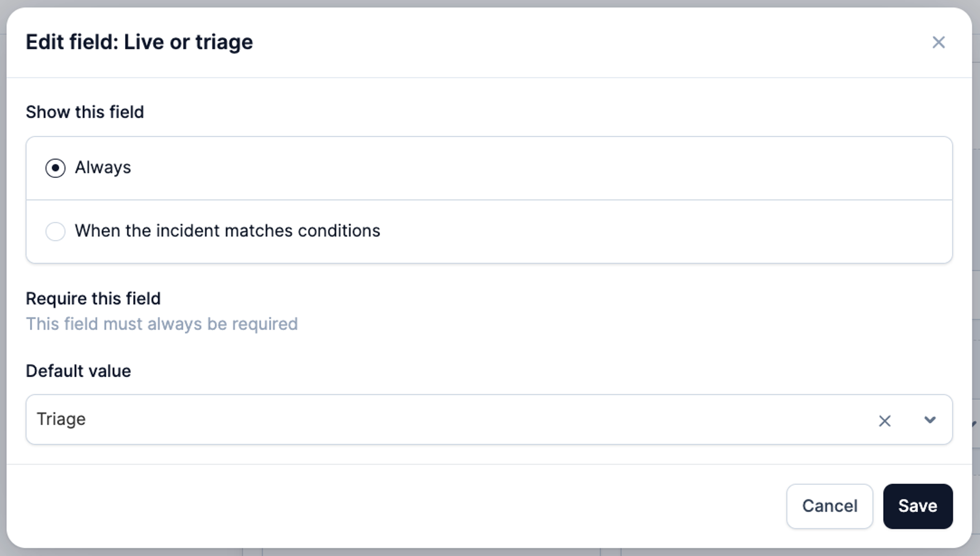The width and height of the screenshot is (980, 556).
Task: Clear the Triage default value
Action: click(884, 421)
